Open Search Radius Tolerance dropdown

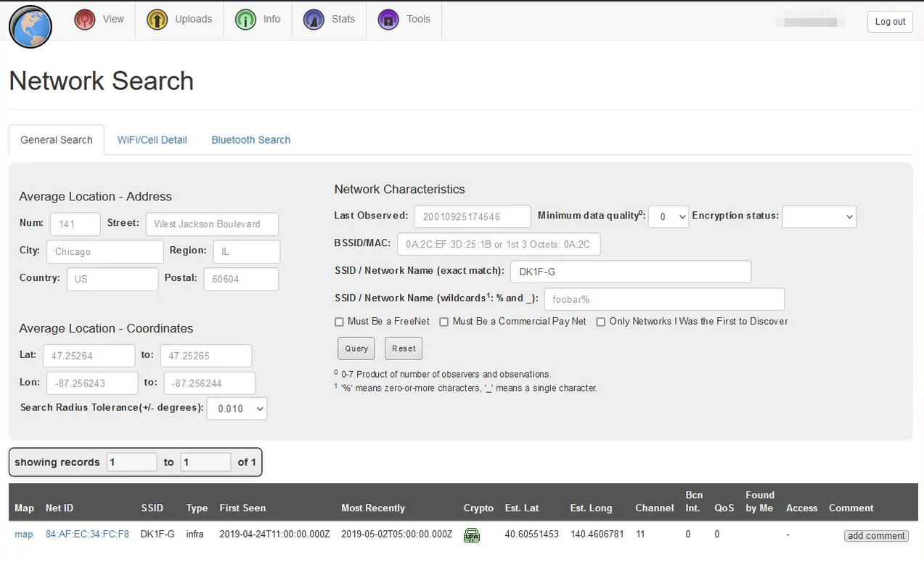(237, 409)
